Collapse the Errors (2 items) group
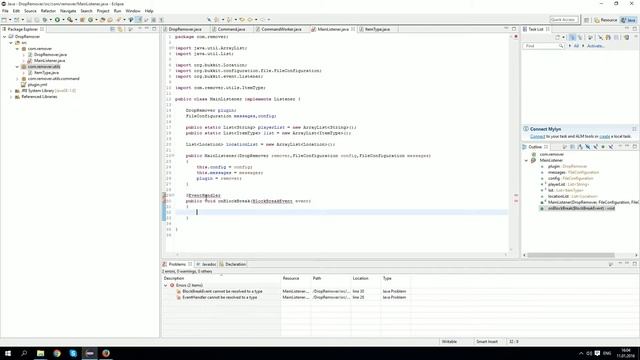640x360 pixels. point(165,285)
